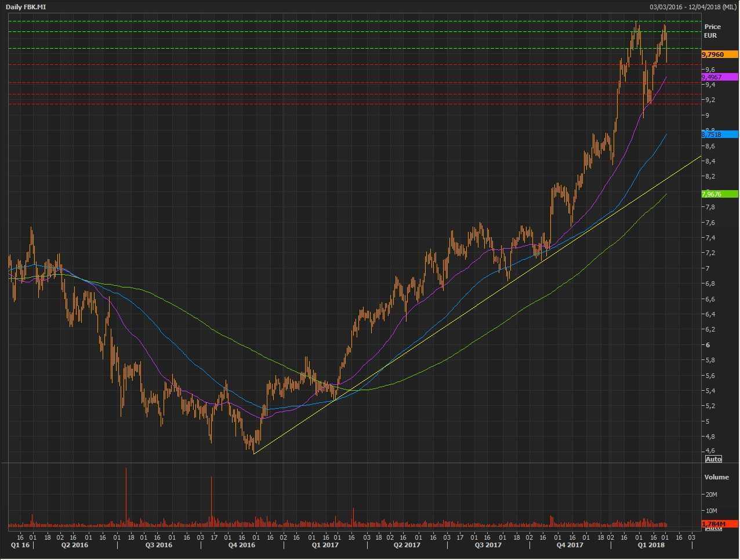The height and width of the screenshot is (560, 740).
Task: Click the Q1 16 time axis label
Action: pyautogui.click(x=20, y=545)
